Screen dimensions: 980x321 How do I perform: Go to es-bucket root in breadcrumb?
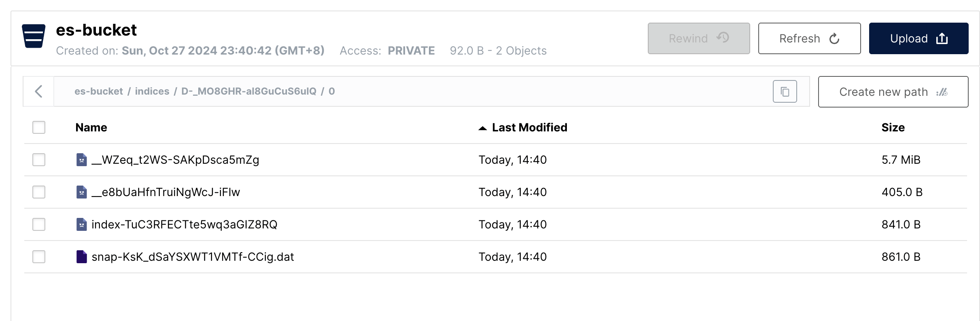[x=98, y=91]
